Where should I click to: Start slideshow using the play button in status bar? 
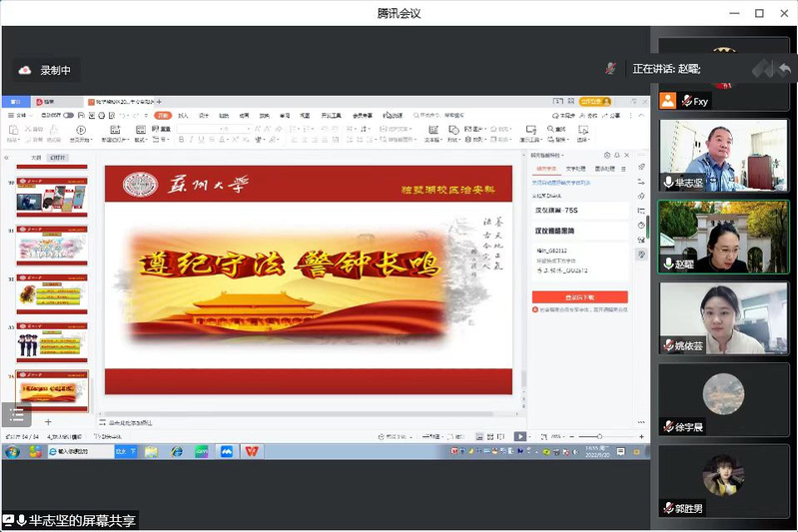point(520,436)
